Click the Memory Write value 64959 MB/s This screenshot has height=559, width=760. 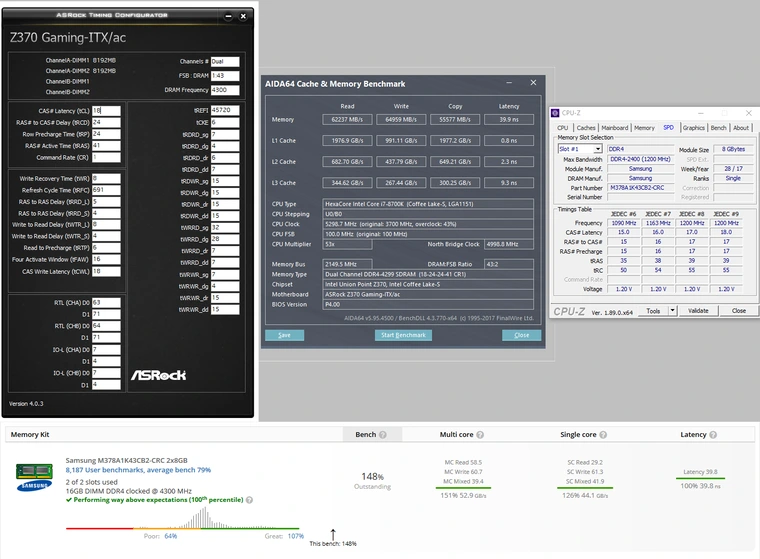point(401,119)
